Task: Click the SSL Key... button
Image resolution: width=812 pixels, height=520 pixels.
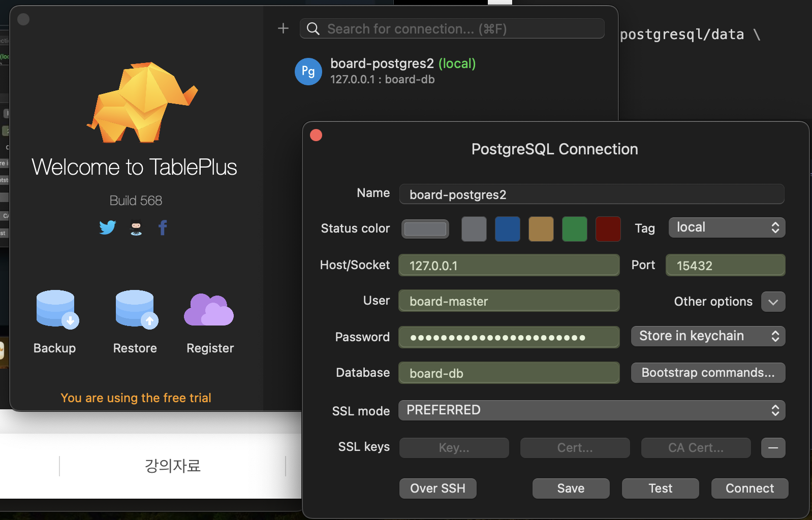Action: click(454, 448)
